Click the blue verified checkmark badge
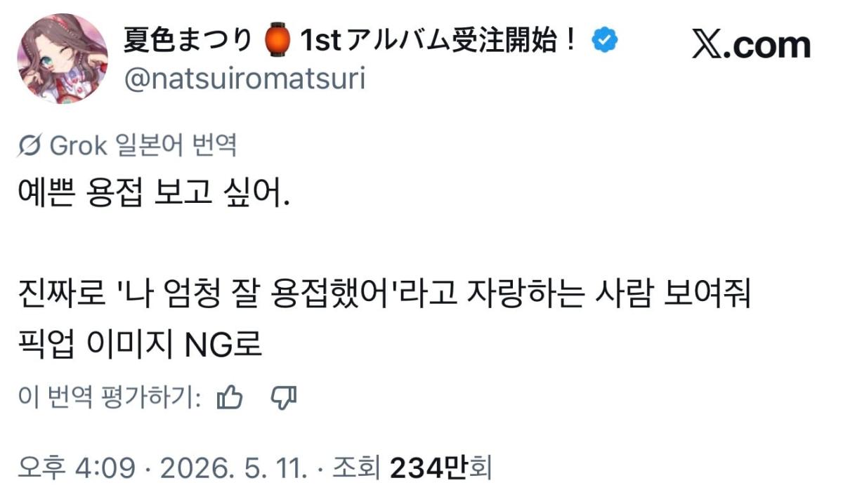Image resolution: width=843 pixels, height=504 pixels. point(604,42)
